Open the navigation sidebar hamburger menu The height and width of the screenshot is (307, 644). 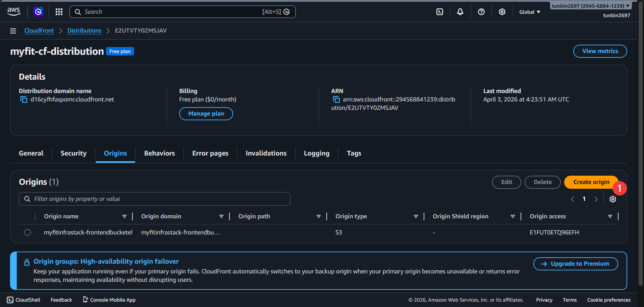tap(13, 31)
